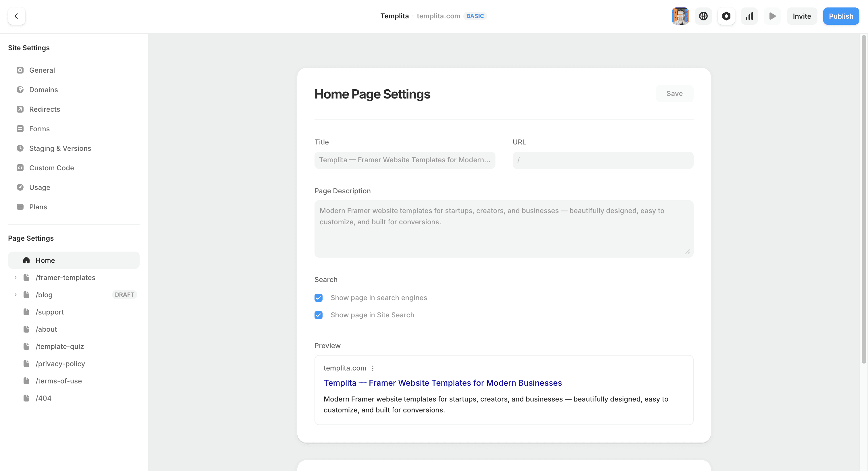Select the /template-quiz page

click(x=74, y=346)
